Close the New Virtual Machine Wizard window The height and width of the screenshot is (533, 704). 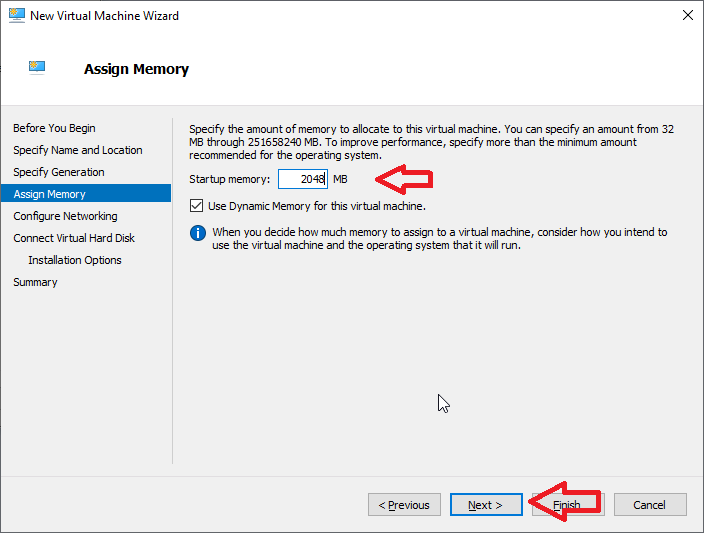pos(687,16)
